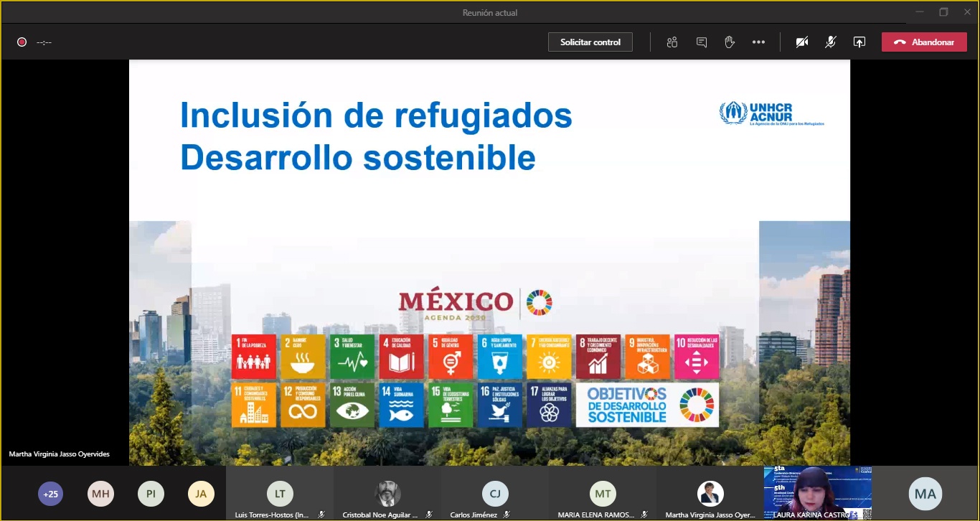
Task: Raise your hand in the meeting
Action: [730, 42]
